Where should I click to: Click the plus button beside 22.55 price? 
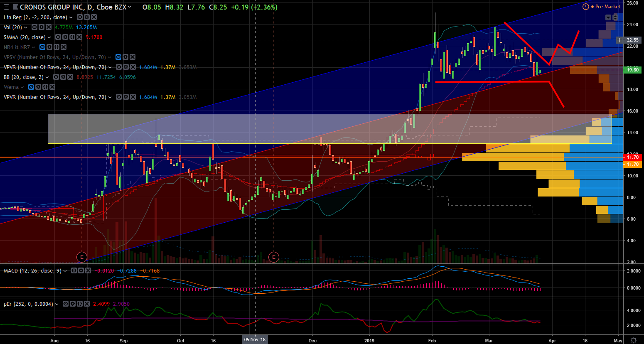point(619,40)
